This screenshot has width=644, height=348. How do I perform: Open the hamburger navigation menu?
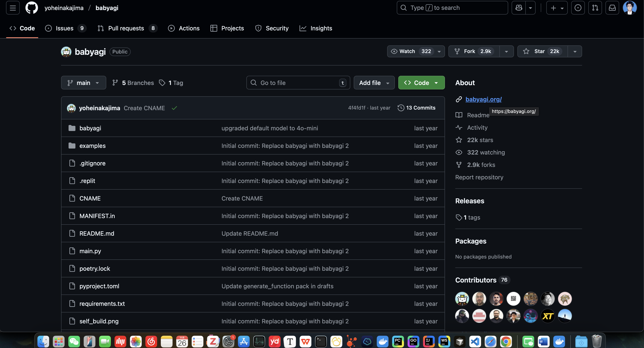[x=13, y=8]
